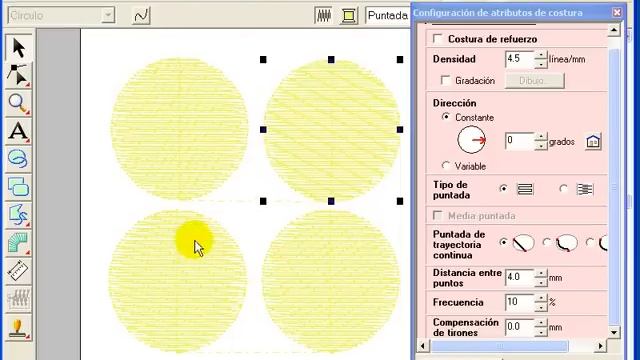Increase grados angle with up arrow

(541, 137)
